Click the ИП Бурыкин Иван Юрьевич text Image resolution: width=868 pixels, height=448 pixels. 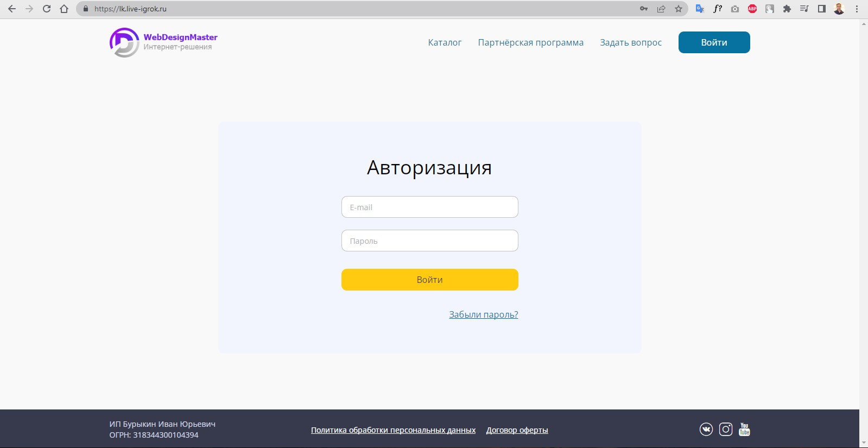pyautogui.click(x=162, y=424)
